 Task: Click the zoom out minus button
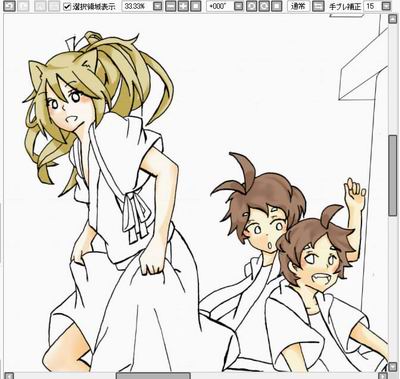[x=170, y=6]
